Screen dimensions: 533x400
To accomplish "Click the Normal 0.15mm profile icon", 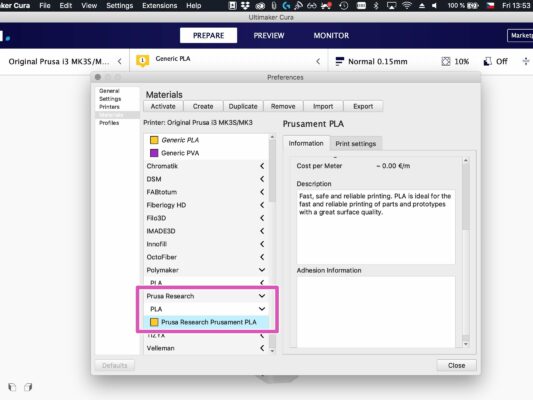I will (339, 62).
